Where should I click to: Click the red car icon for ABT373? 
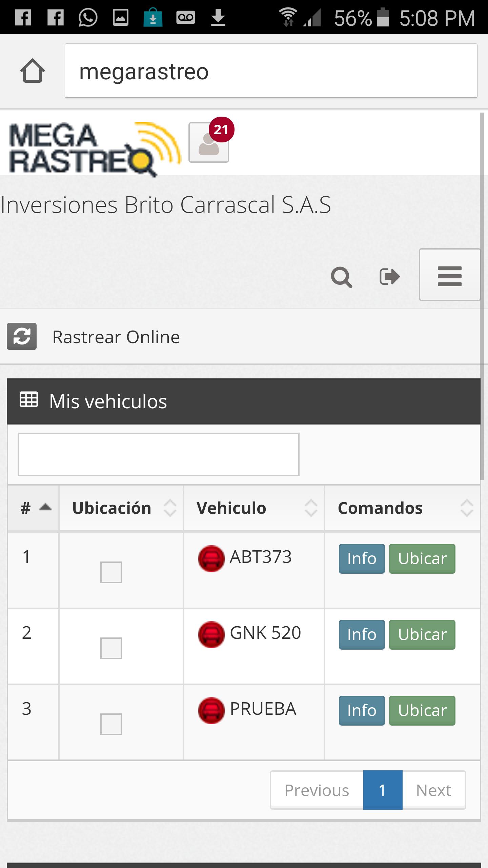211,558
